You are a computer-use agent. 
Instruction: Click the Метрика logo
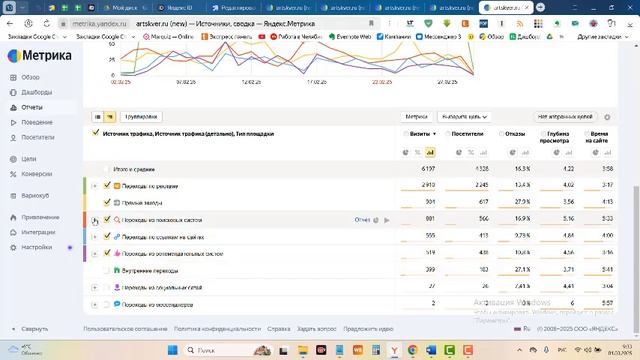tap(40, 56)
